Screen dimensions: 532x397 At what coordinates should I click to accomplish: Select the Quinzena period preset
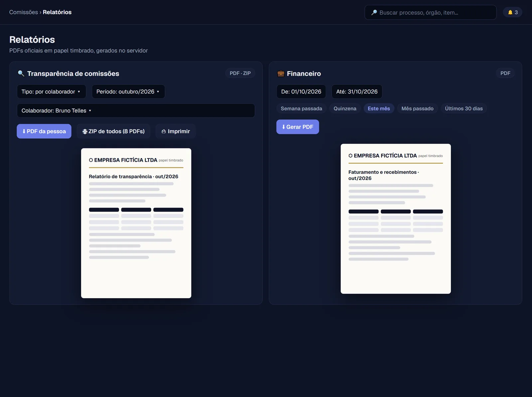[x=345, y=108]
